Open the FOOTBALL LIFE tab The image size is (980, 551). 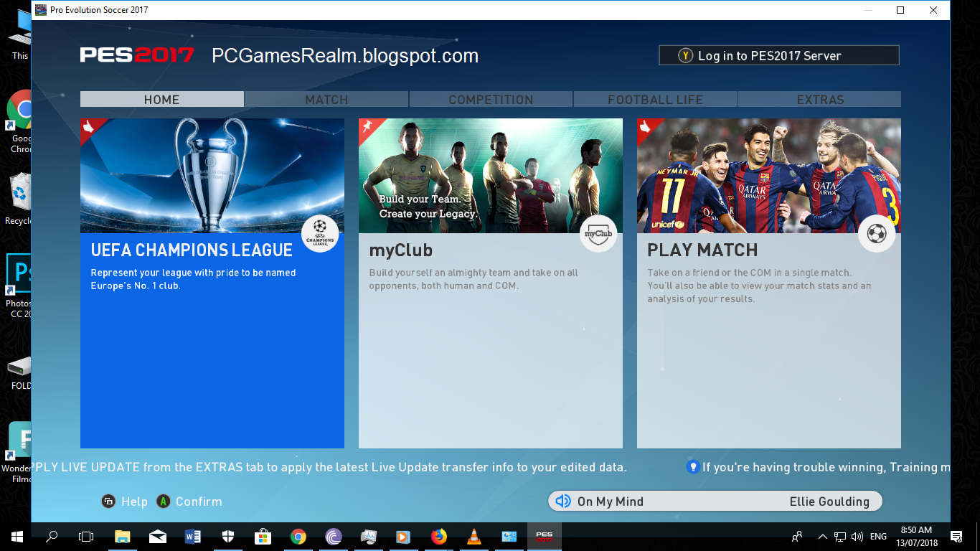[655, 99]
